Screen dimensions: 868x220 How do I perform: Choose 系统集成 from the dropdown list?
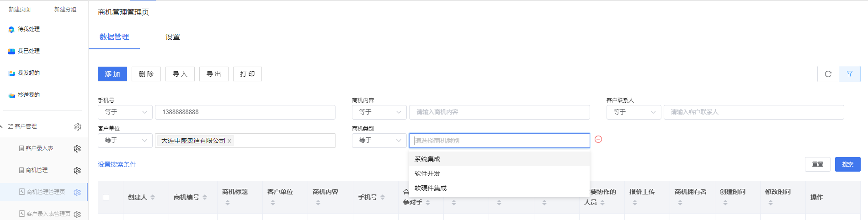coord(499,159)
